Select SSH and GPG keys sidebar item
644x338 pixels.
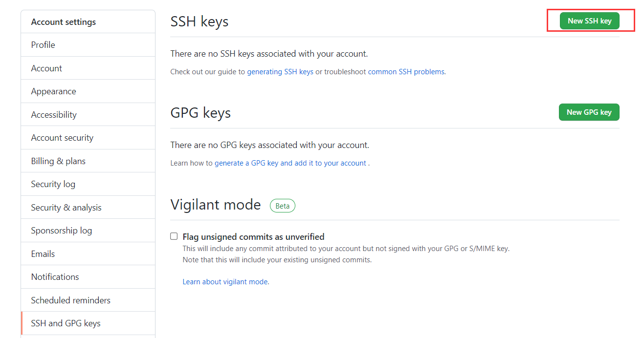66,323
